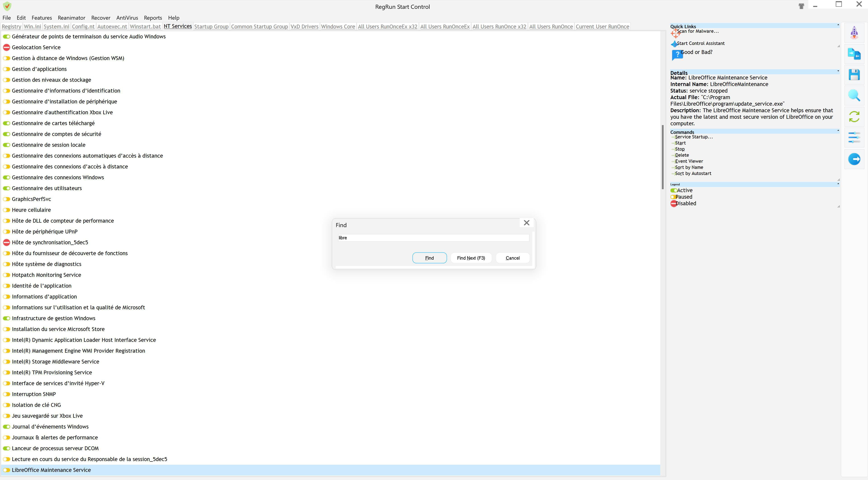Viewport: 868px width, 480px height.
Task: Open the Reanimator menu
Action: [71, 18]
